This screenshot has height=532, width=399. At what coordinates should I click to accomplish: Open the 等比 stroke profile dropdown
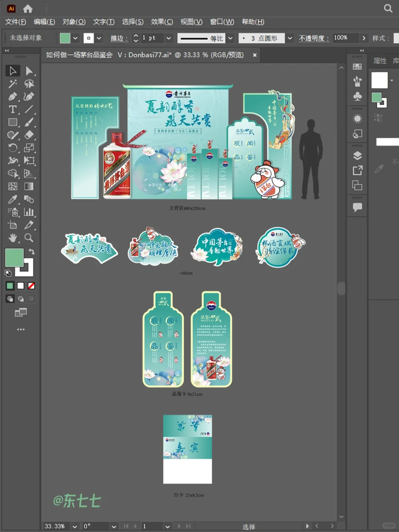click(230, 38)
